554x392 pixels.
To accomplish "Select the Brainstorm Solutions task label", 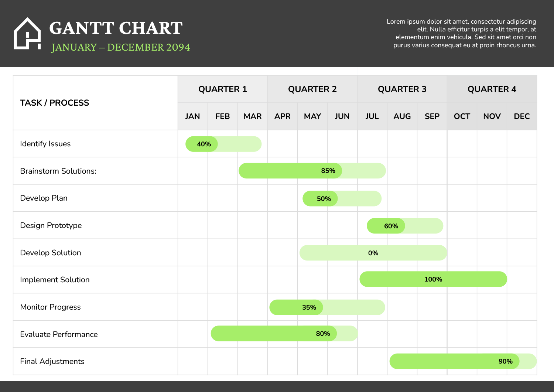I will coord(58,171).
